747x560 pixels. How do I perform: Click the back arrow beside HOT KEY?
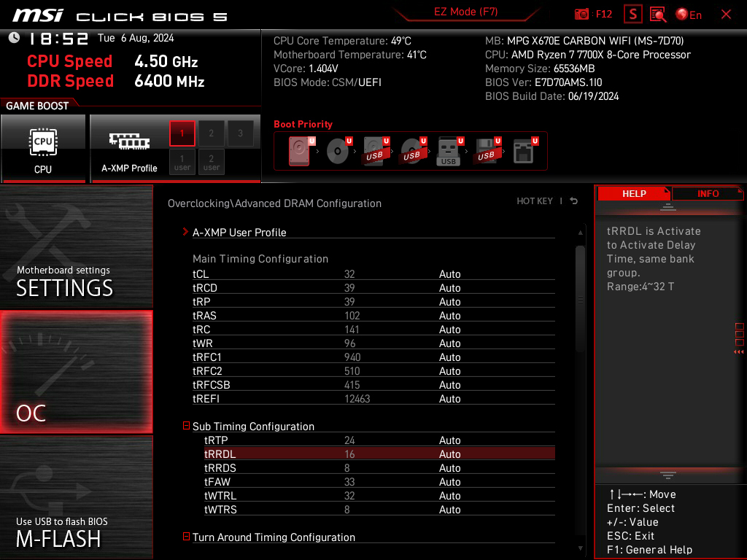click(x=574, y=201)
